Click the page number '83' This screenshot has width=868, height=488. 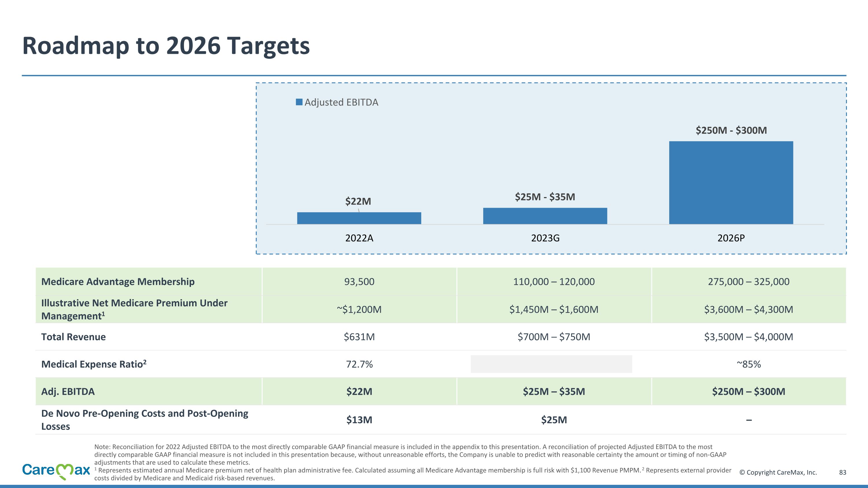point(842,472)
